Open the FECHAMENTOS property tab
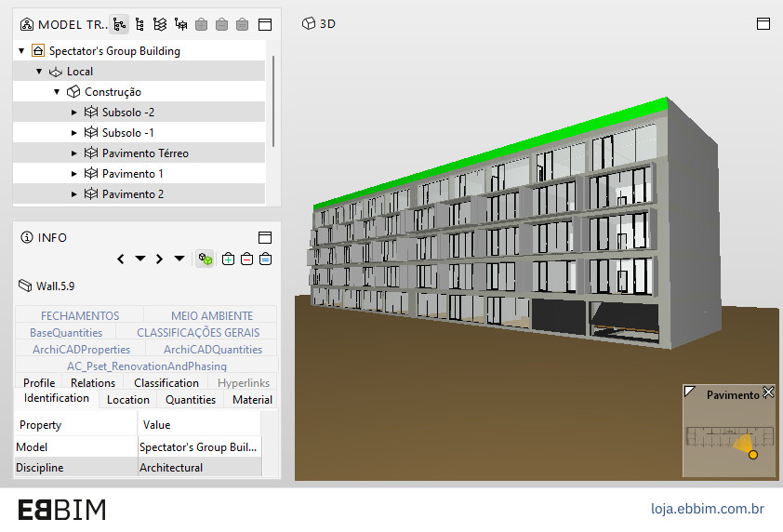This screenshot has height=532, width=783. [80, 315]
